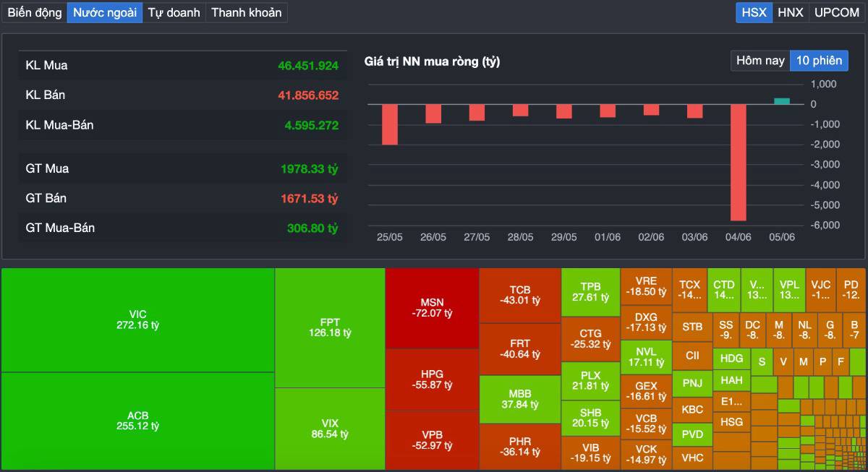Click the 25/05 red bar
868x472 pixels.
[x=390, y=124]
